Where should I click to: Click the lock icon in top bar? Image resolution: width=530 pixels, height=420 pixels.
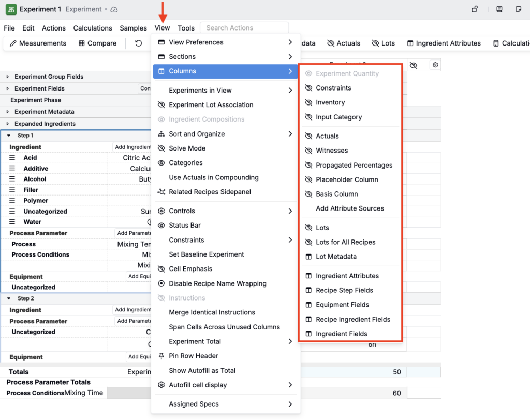pyautogui.click(x=475, y=9)
